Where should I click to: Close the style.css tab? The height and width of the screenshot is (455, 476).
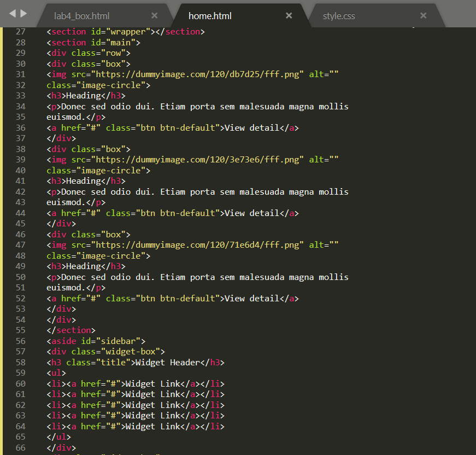coord(424,16)
